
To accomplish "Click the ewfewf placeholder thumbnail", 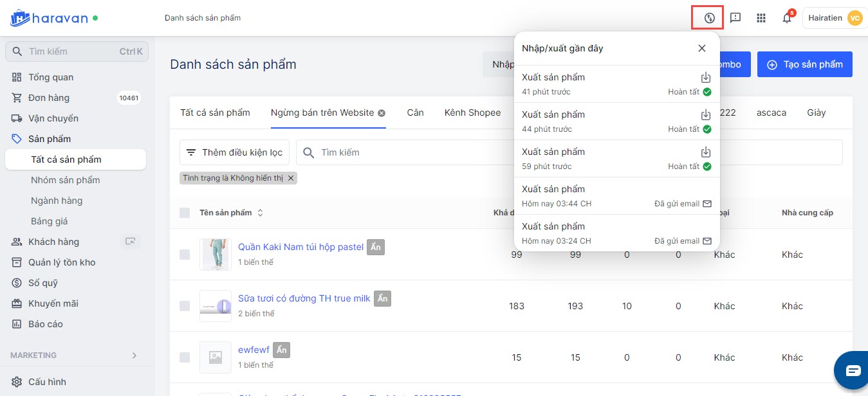I will (x=216, y=357).
